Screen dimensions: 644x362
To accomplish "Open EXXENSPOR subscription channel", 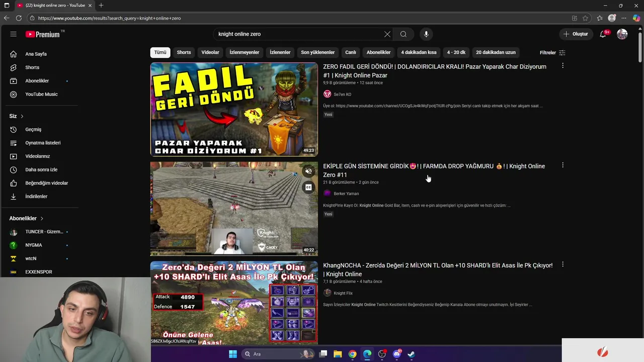I will coord(39,272).
